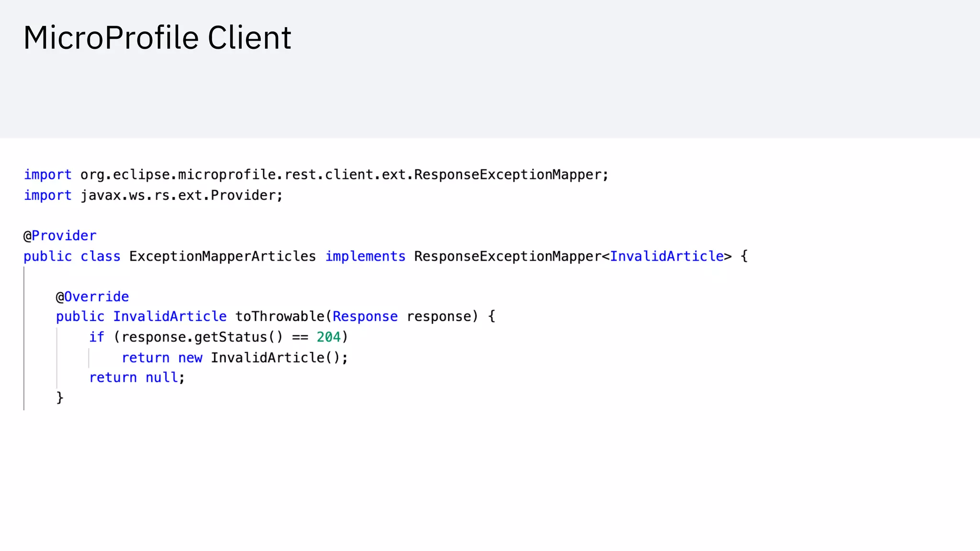Click the @Override annotation
980x551 pixels.
point(92,297)
